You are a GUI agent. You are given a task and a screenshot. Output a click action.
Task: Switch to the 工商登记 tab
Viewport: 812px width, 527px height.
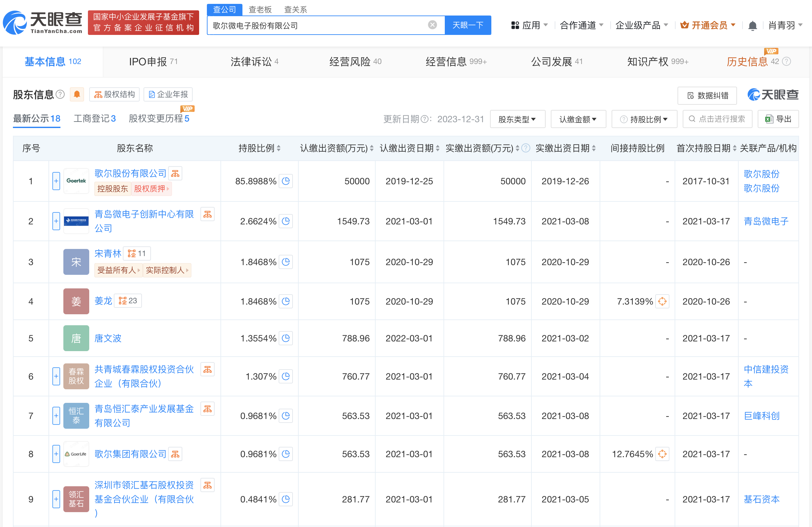point(94,118)
